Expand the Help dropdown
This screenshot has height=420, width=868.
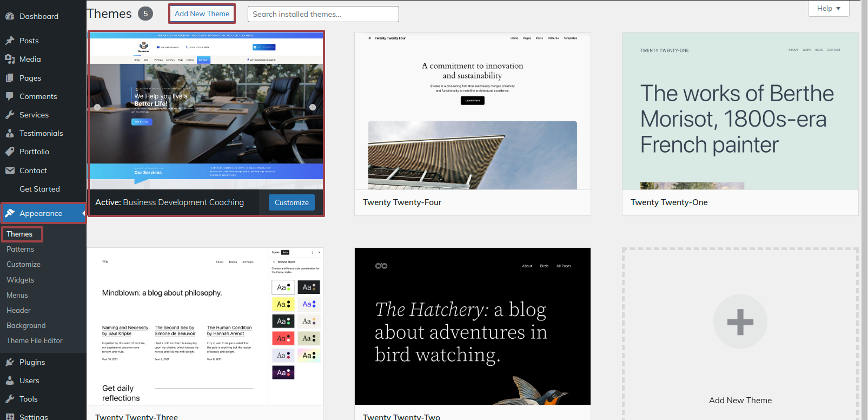pyautogui.click(x=829, y=8)
